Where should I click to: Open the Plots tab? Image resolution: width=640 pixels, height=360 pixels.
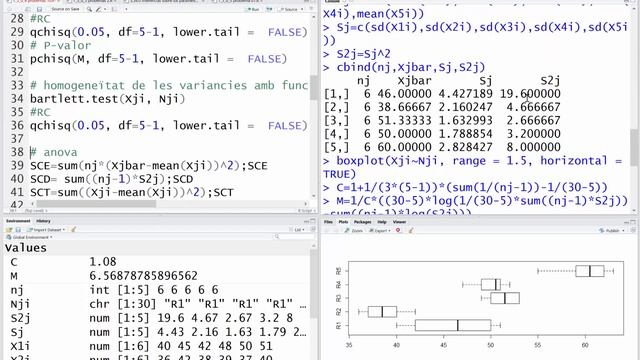343,222
